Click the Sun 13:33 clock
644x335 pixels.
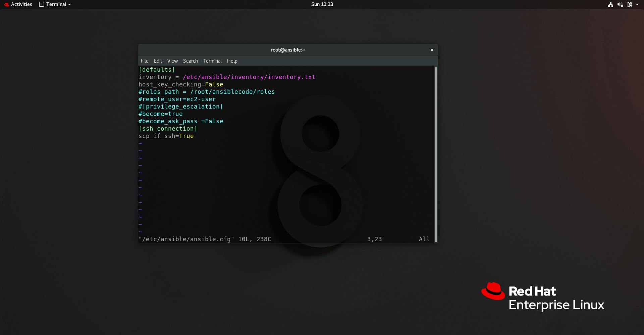322,4
